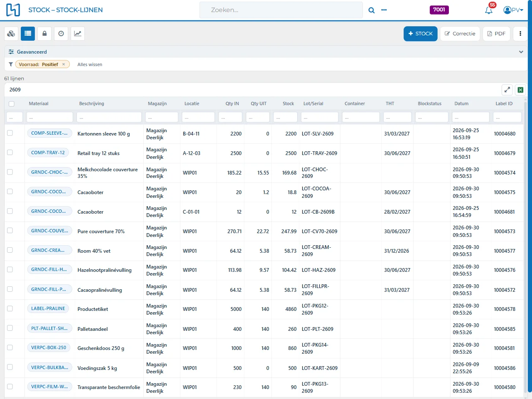Open the three-dots menu beside search
This screenshot has height=399, width=532.
[384, 10]
